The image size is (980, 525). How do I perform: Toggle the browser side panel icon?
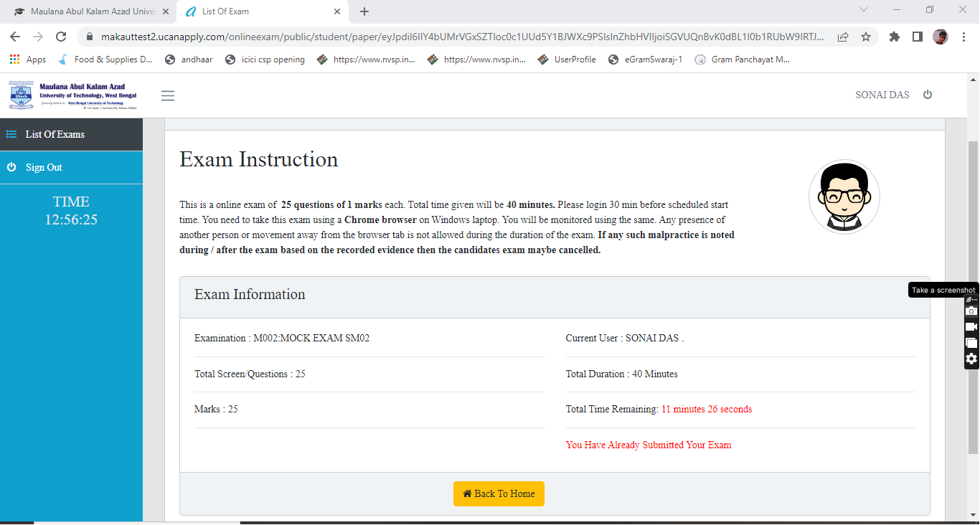pos(917,37)
